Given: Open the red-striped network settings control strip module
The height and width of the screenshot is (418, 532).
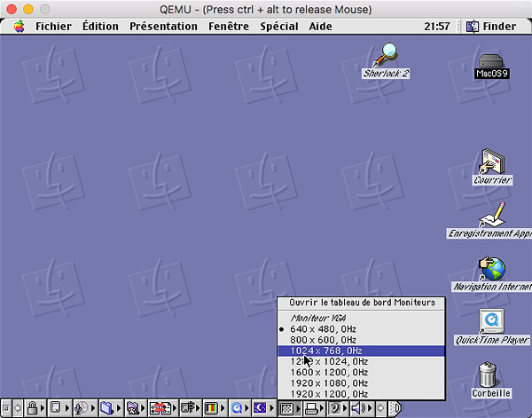Looking at the screenshot, I should pyautogui.click(x=163, y=407).
